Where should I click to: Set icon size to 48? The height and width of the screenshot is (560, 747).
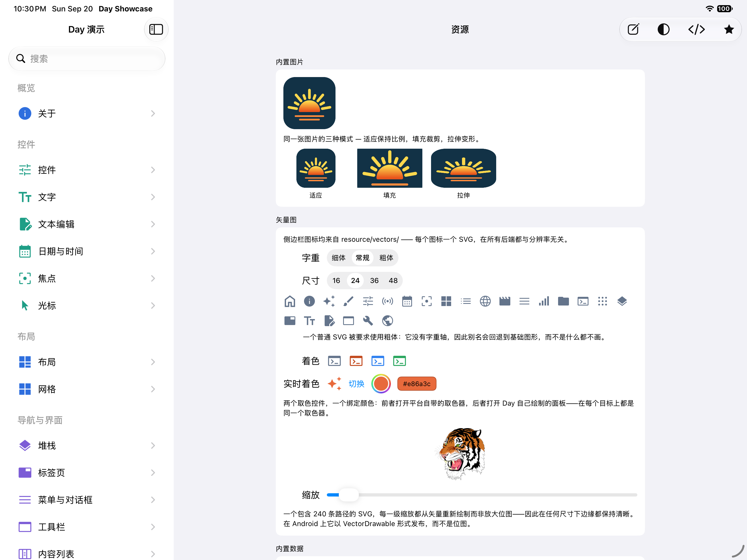coord(393,281)
